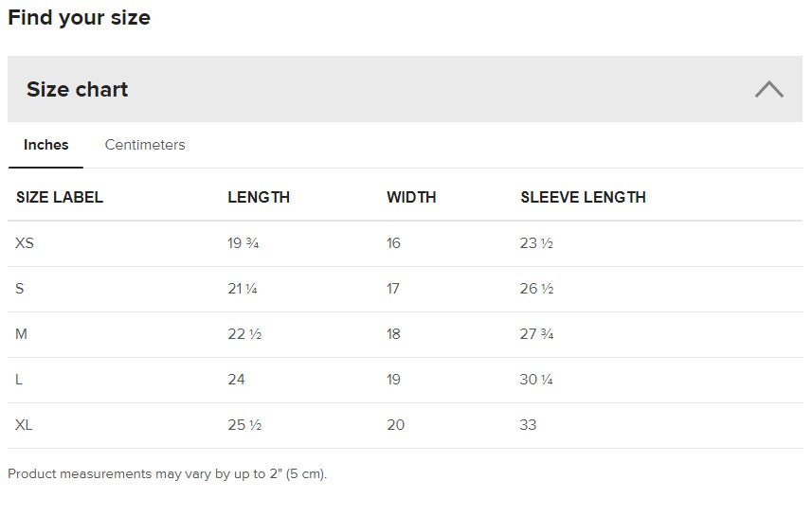
Task: Select the XL size row label
Action: click(24, 425)
